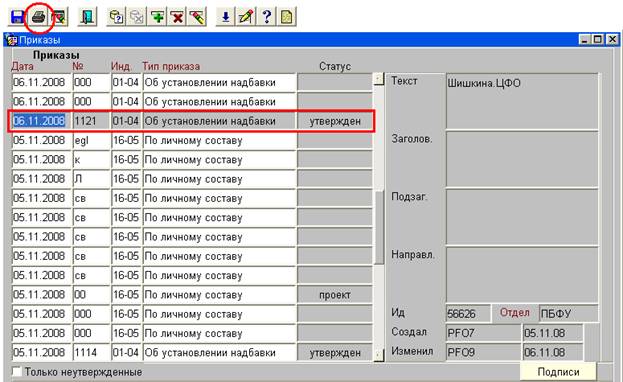Add a new record with green plus
Image resolution: width=623 pixels, height=382 pixels.
coord(157,17)
